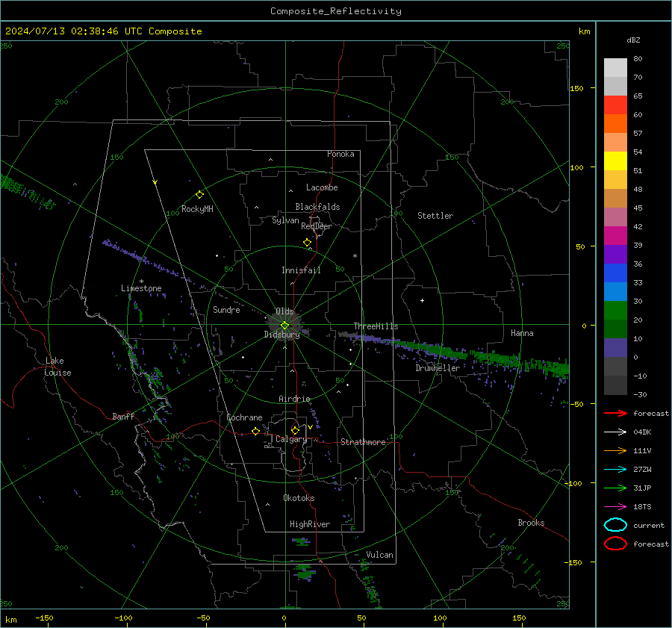Click the Ponoka city label
The width and height of the screenshot is (672, 628).
(x=340, y=154)
